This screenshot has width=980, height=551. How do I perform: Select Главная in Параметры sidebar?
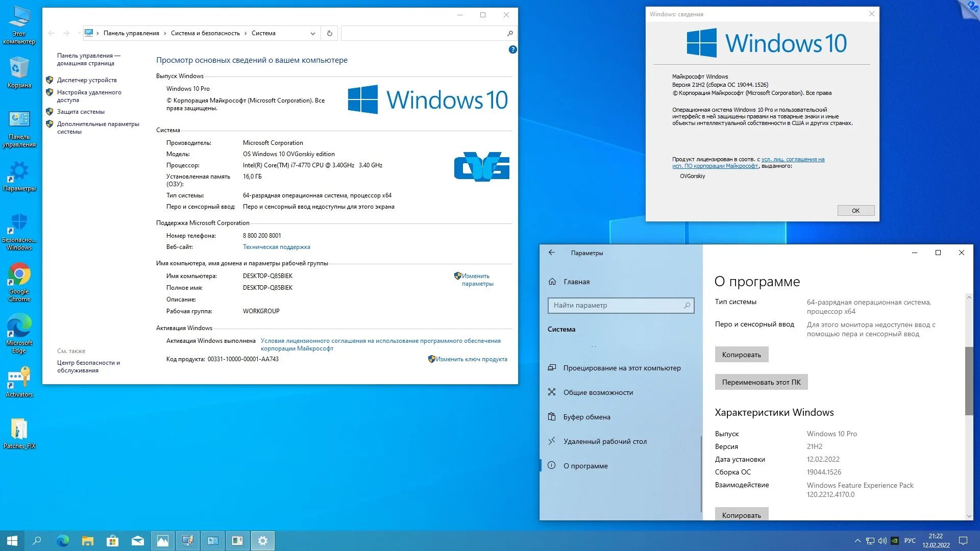point(576,282)
